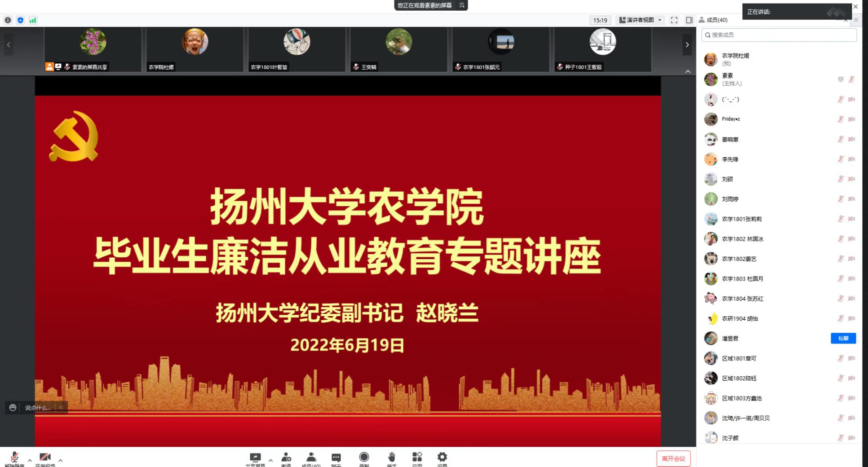Expand audio options arrow beside microphone
This screenshot has height=467, width=868.
pyautogui.click(x=30, y=460)
